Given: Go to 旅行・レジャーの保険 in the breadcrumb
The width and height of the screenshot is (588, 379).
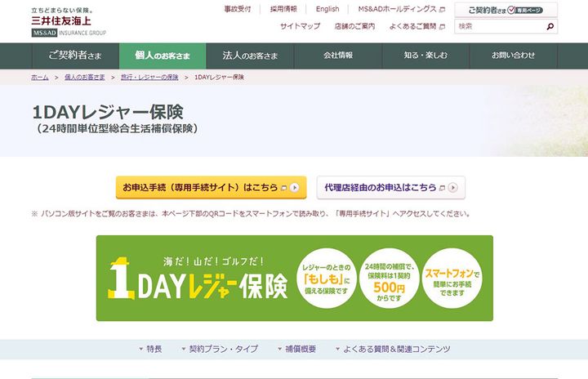Looking at the screenshot, I should 149,77.
